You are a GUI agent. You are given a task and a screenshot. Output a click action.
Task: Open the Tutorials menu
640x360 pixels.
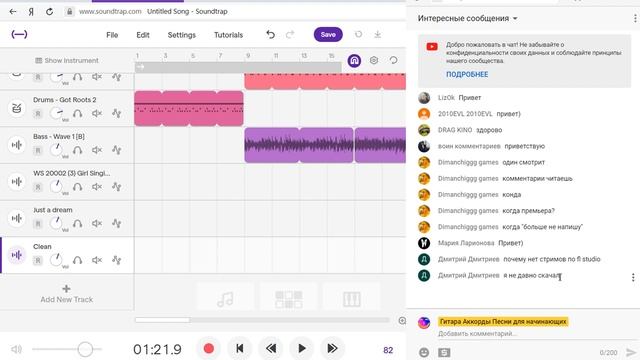click(229, 35)
